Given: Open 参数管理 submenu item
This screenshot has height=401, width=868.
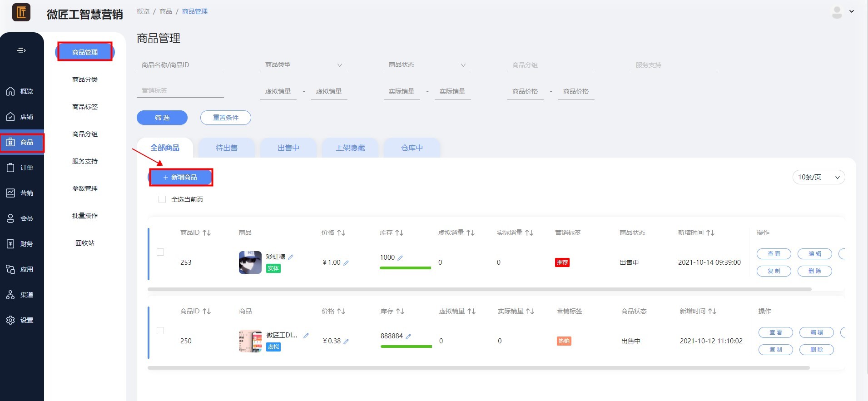Looking at the screenshot, I should (85, 188).
